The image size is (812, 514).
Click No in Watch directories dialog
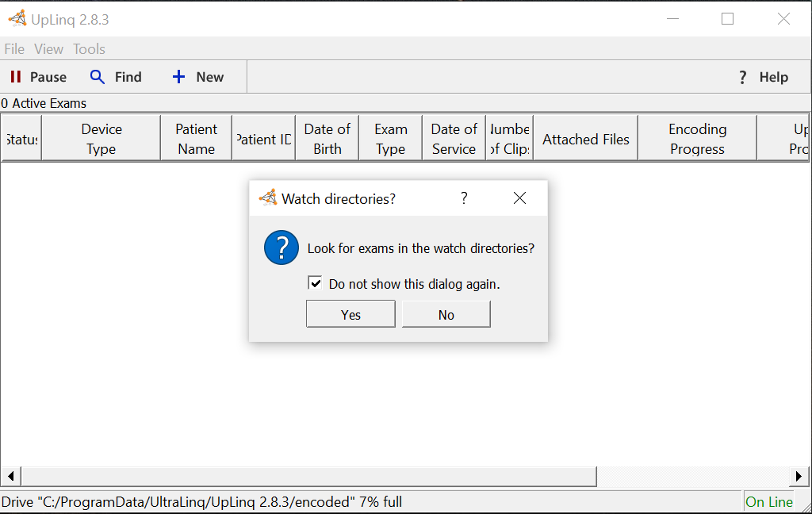tap(446, 314)
